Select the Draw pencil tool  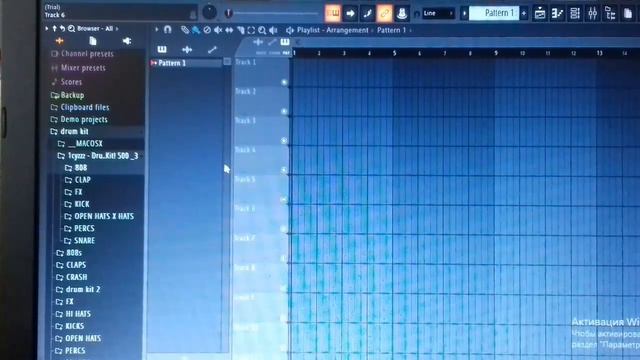pyautogui.click(x=185, y=30)
